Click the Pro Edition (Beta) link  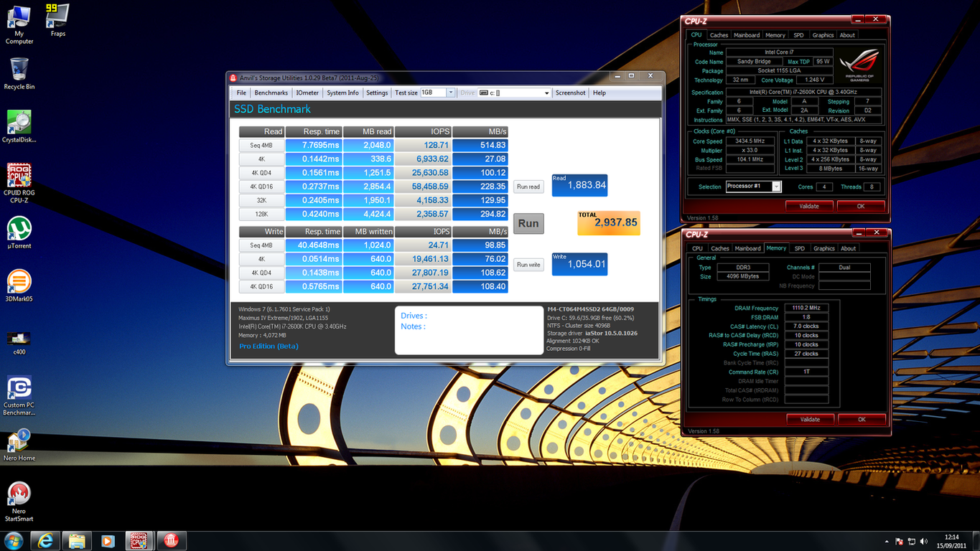[269, 346]
